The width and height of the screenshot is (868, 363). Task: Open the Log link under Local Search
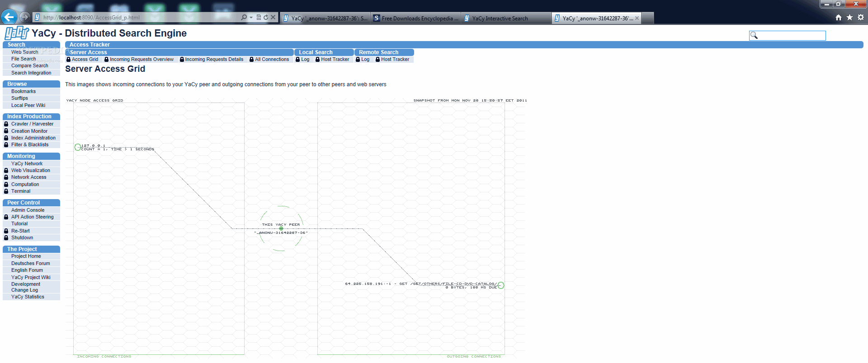tap(305, 60)
